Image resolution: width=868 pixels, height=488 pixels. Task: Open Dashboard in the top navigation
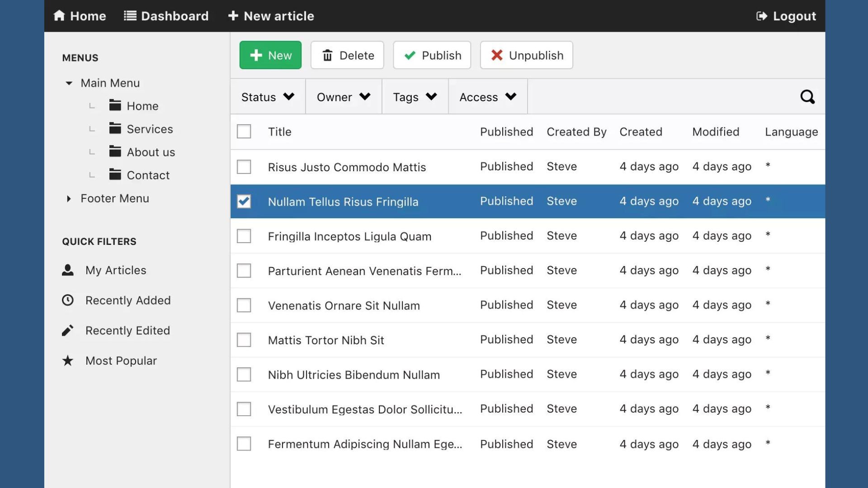click(x=166, y=16)
